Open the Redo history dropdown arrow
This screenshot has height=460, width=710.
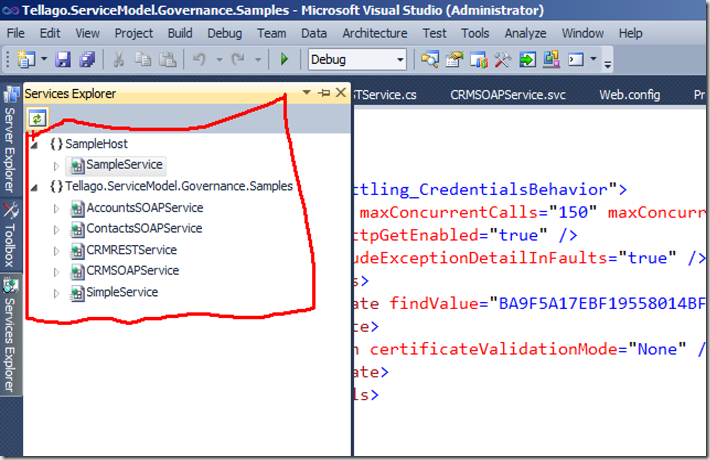[258, 59]
